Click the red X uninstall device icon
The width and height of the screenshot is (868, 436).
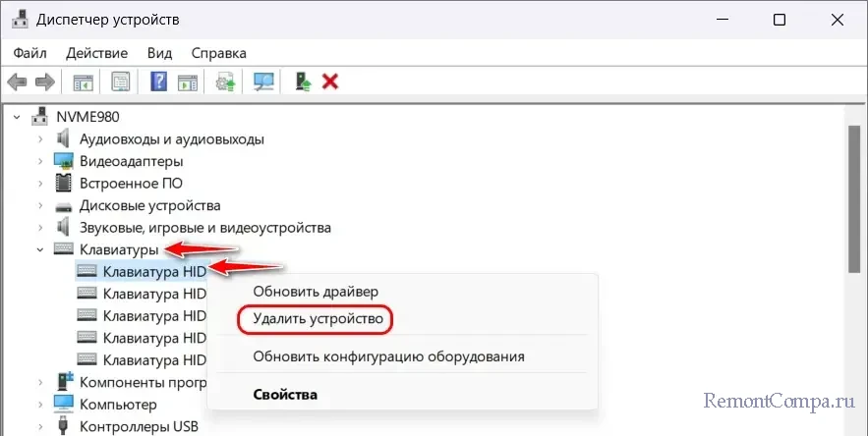(x=330, y=82)
